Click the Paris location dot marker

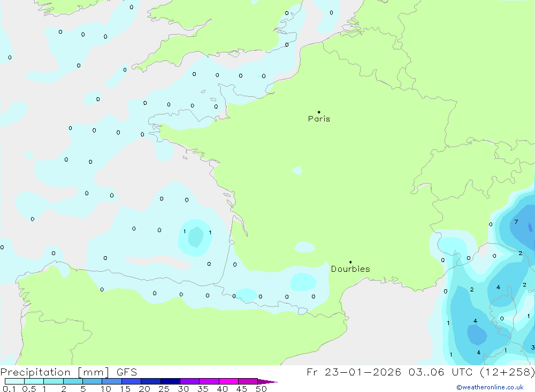[319, 112]
